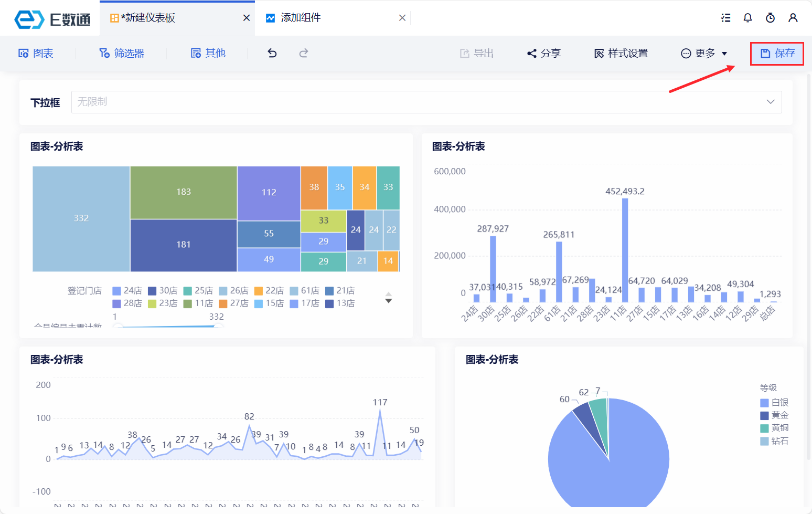This screenshot has height=514, width=812.
Task: Click the redo arrow icon
Action: point(304,53)
